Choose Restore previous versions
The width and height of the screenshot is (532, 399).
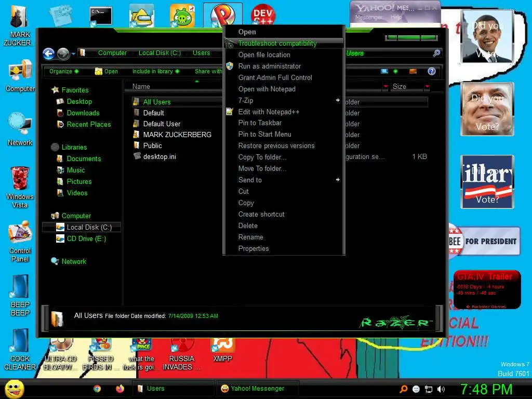(284, 146)
